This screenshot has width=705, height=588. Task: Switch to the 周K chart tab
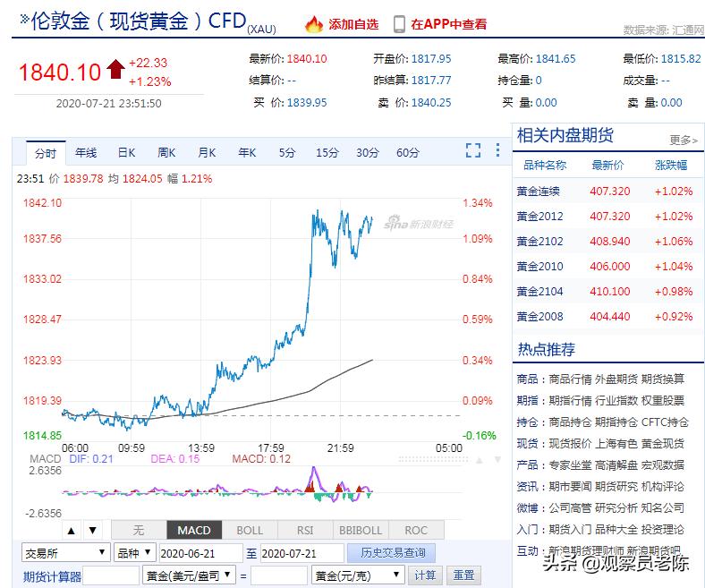click(x=166, y=153)
